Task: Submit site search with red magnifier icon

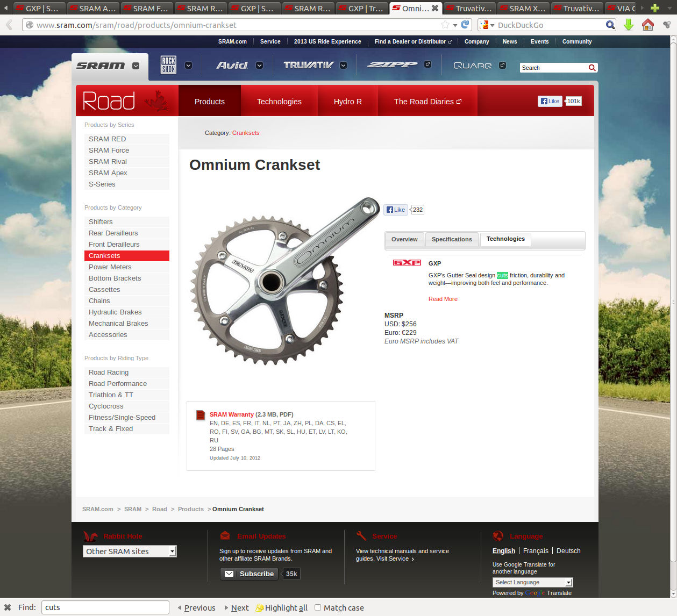Action: (x=592, y=68)
